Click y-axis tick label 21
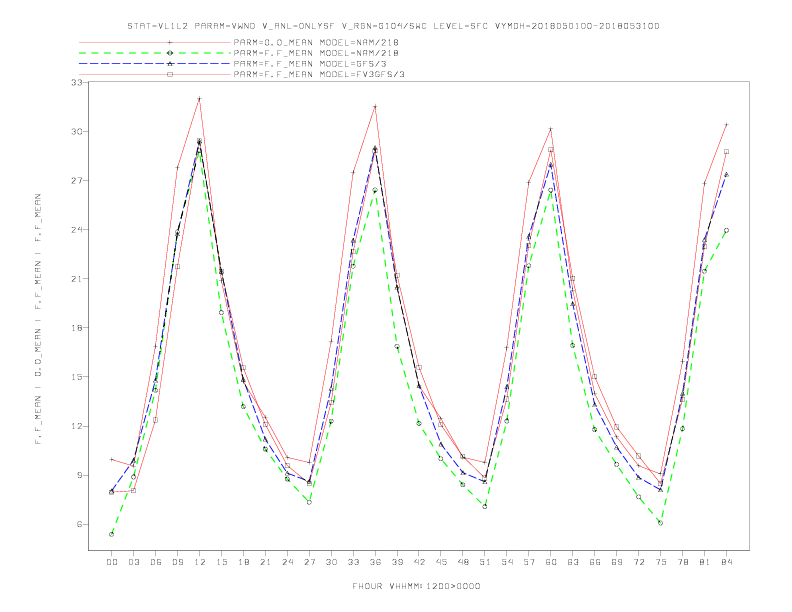This screenshot has height=612, width=792. coord(77,278)
